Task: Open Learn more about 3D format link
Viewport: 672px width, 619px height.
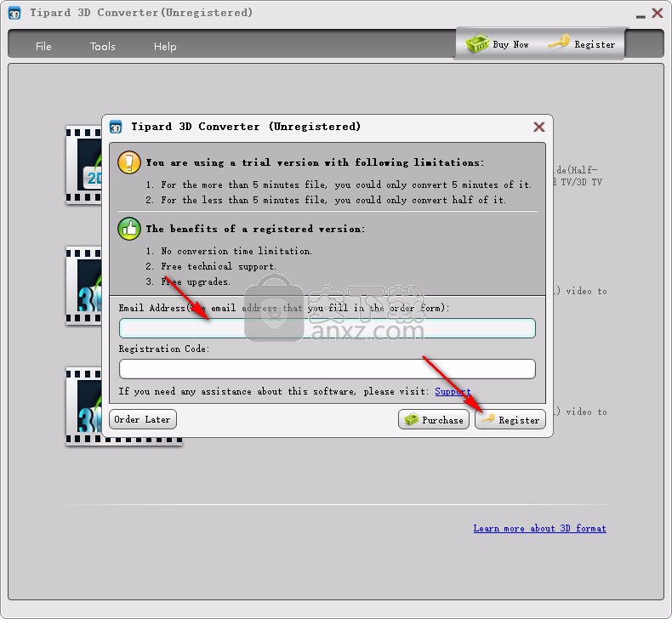Action: pyautogui.click(x=539, y=529)
